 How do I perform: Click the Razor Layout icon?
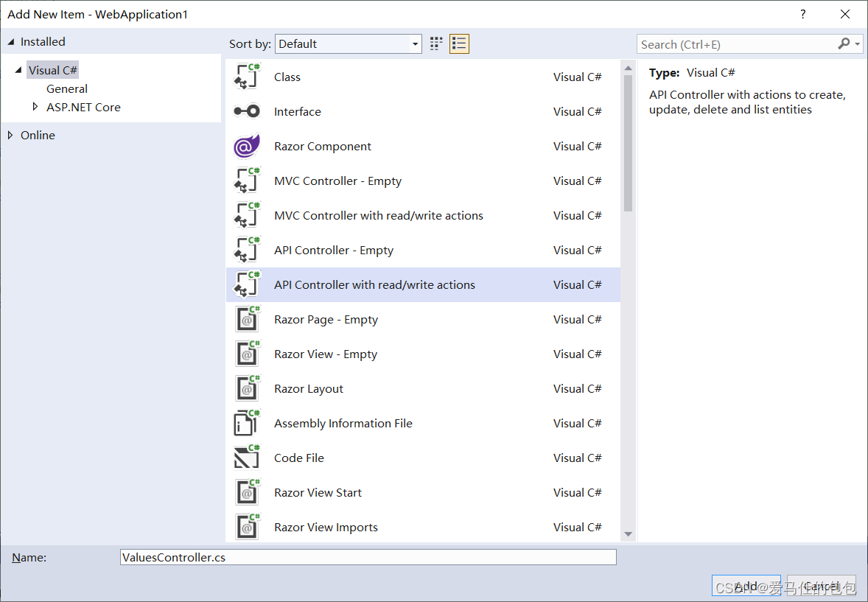(x=246, y=388)
